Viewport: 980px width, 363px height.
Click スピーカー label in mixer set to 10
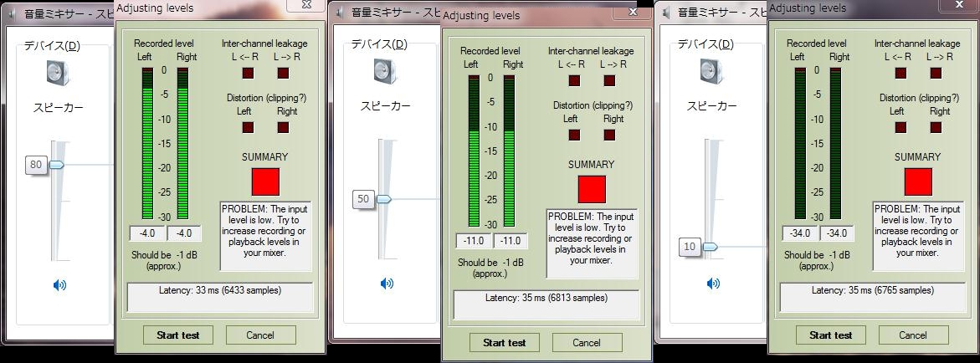712,105
